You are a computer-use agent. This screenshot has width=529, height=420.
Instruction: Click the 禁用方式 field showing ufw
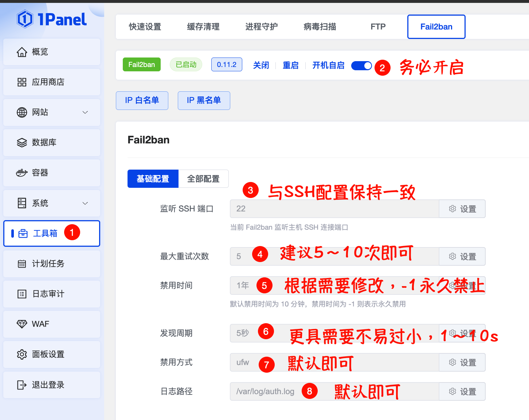point(334,362)
